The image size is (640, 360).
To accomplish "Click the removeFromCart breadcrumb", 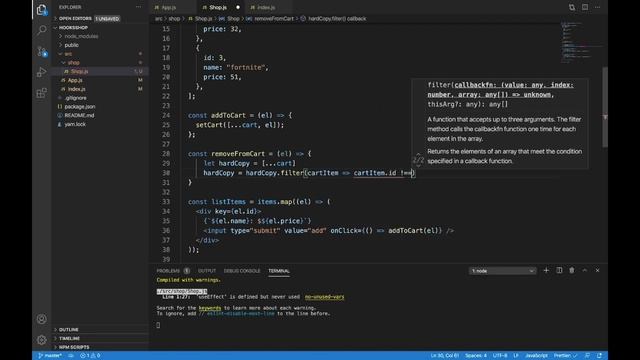I will pyautogui.click(x=273, y=19).
